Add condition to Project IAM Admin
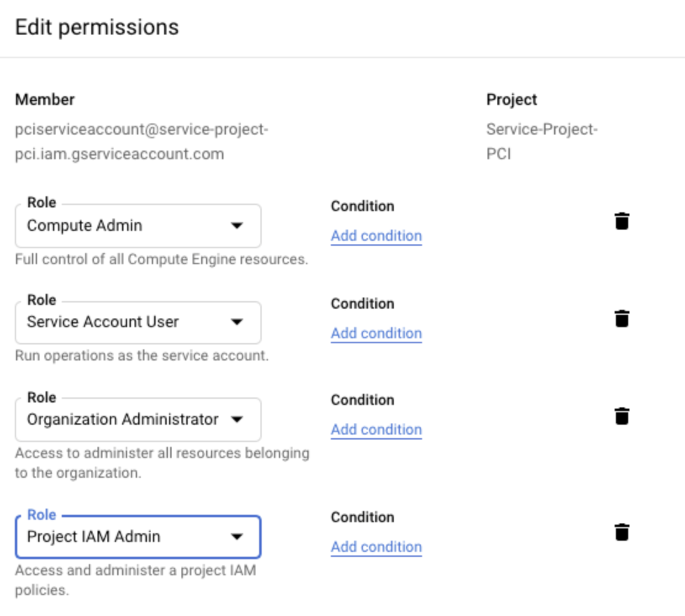685x616 pixels. tap(376, 547)
